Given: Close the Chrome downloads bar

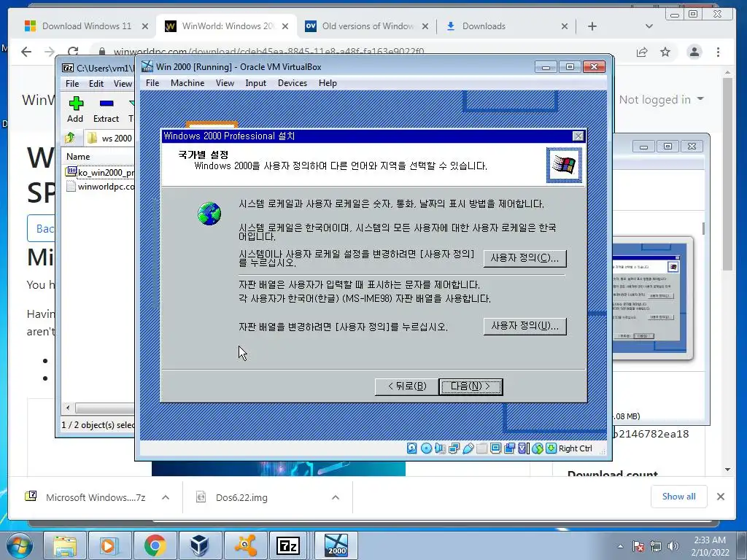Looking at the screenshot, I should pyautogui.click(x=721, y=497).
